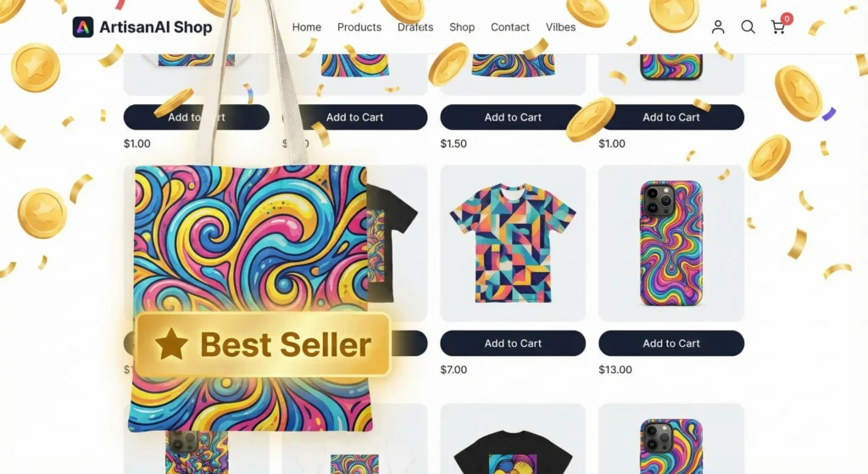Click Add to Cart above the $1.00 phone case
Viewport: 868px width, 474px height.
(x=671, y=117)
